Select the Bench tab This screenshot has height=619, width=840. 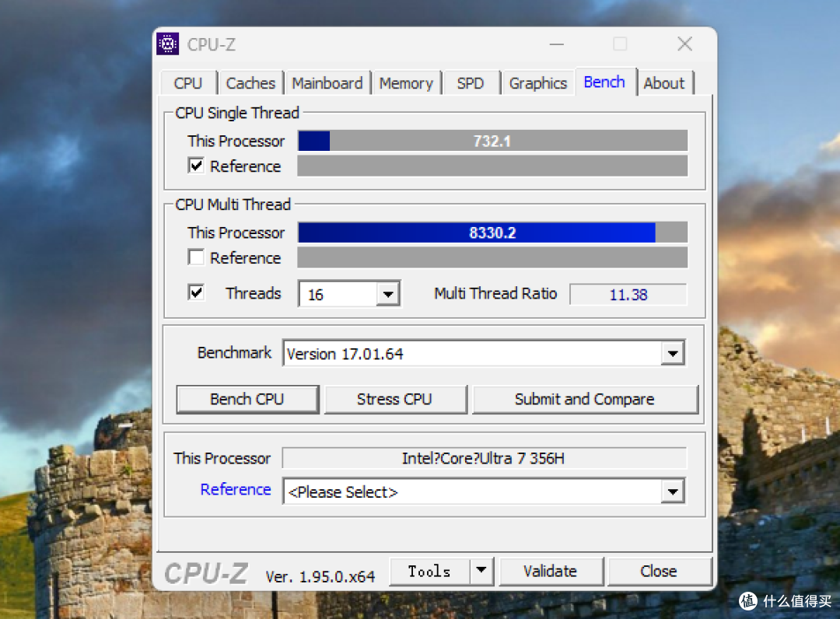[605, 82]
